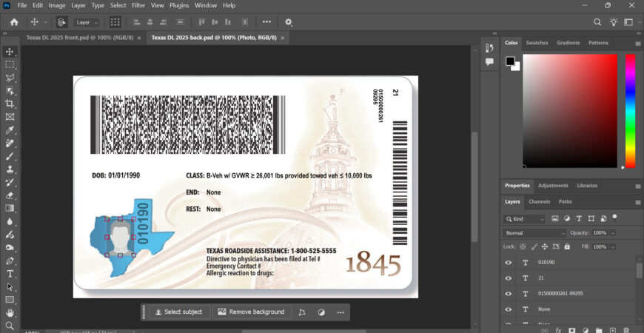Toggle Auto-Select in the options bar
Image resolution: width=644 pixels, height=333 pixels.
point(62,22)
